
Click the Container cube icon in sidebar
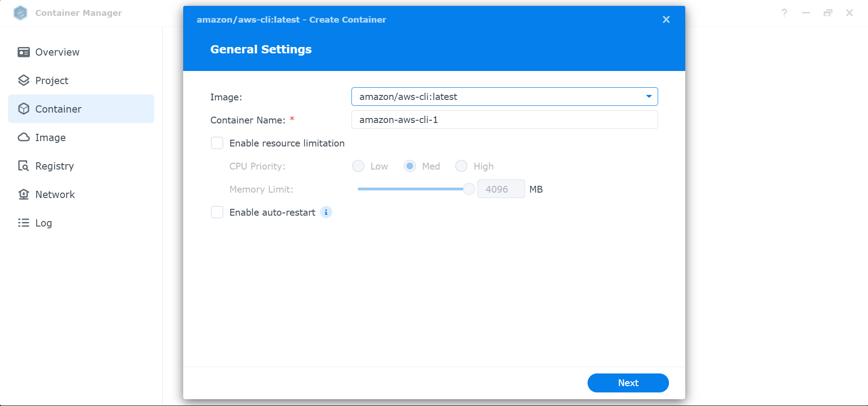24,109
